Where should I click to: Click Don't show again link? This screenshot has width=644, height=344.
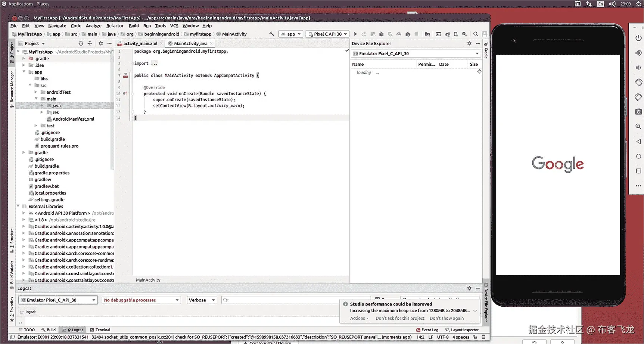(447, 318)
